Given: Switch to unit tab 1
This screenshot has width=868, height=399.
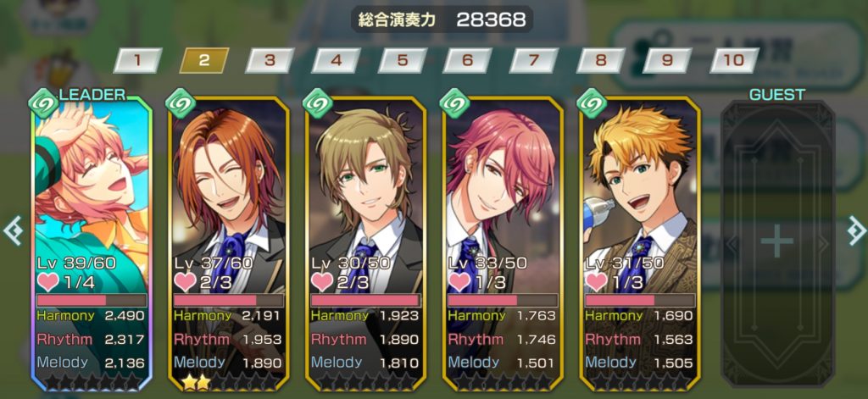Looking at the screenshot, I should click(138, 60).
